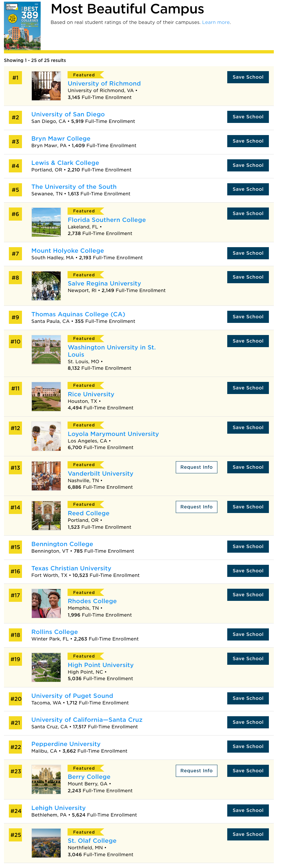Save St. Olaf College

(248, 834)
